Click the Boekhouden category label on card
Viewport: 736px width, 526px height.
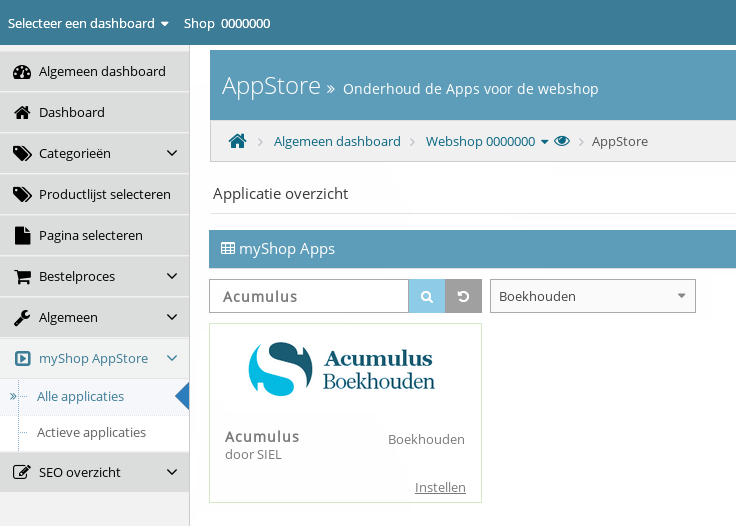click(426, 439)
